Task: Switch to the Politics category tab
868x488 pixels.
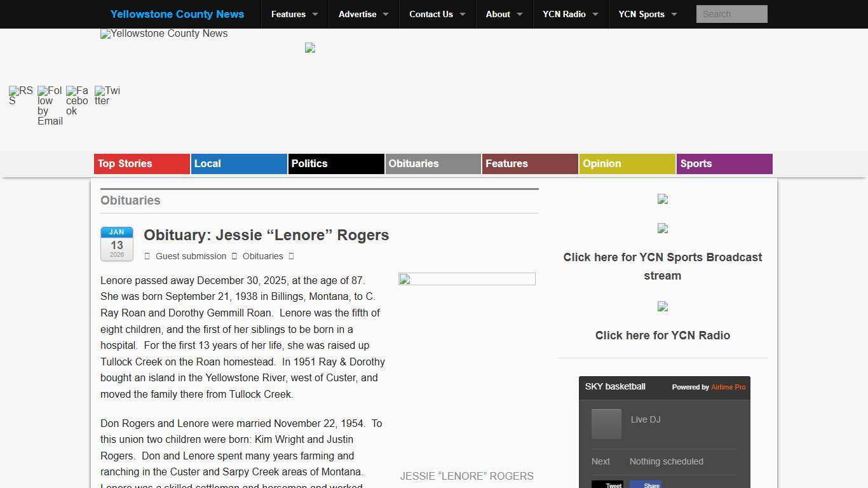Action: click(336, 164)
